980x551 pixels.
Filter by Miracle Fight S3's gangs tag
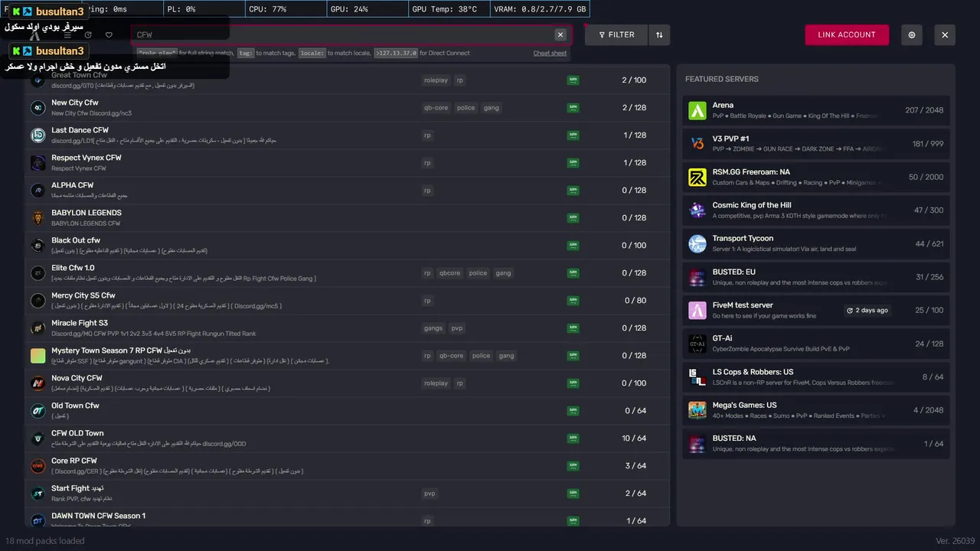[433, 328]
